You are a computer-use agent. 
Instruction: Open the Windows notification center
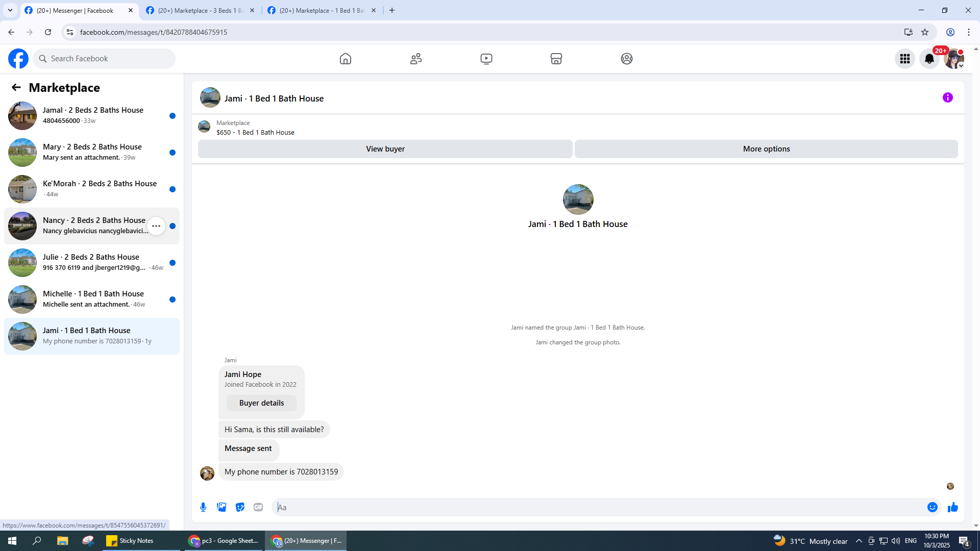tap(964, 541)
